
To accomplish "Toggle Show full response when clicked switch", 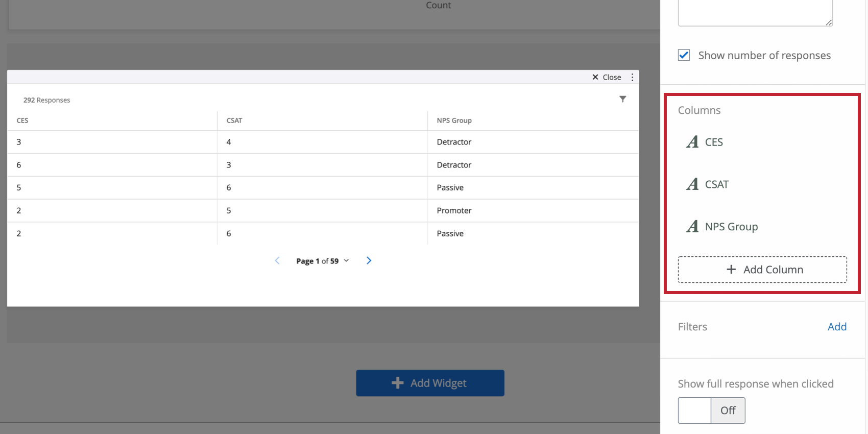I will click(x=711, y=411).
